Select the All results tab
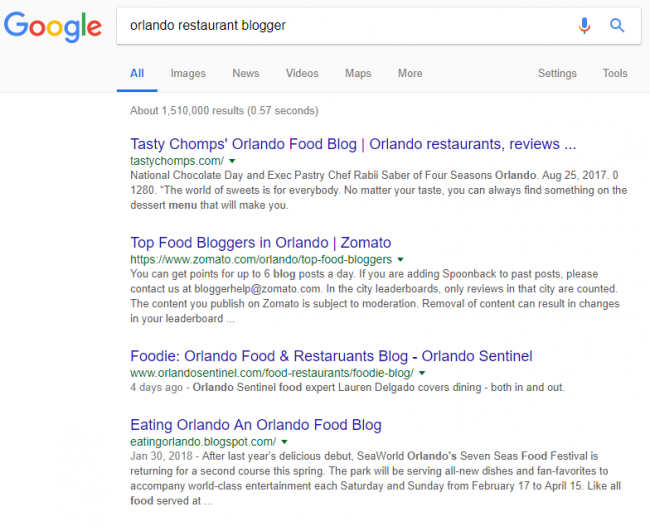This screenshot has width=650, height=526. point(137,73)
